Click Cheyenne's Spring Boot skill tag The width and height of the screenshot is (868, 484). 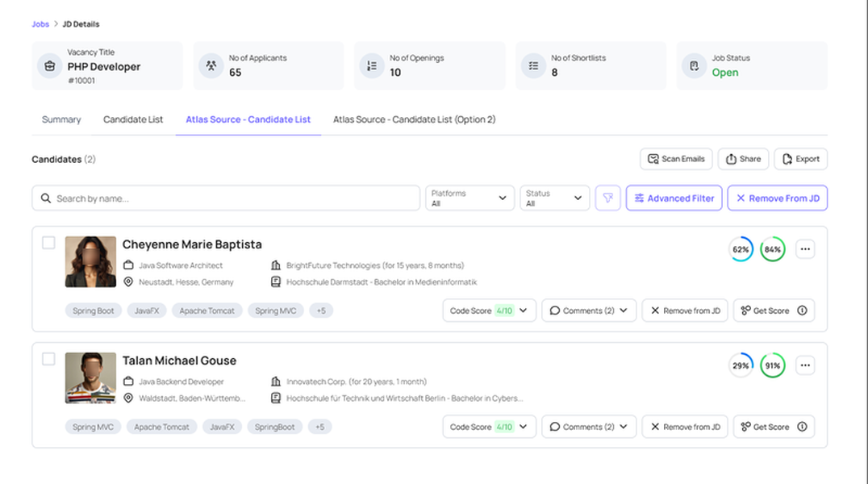coord(93,311)
